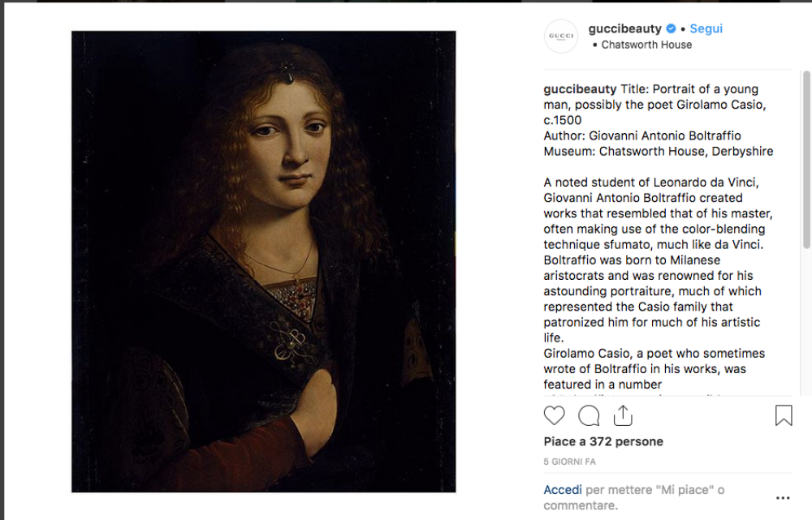The image size is (812, 520).
Task: Open the Gucci profile avatar
Action: pos(561,37)
